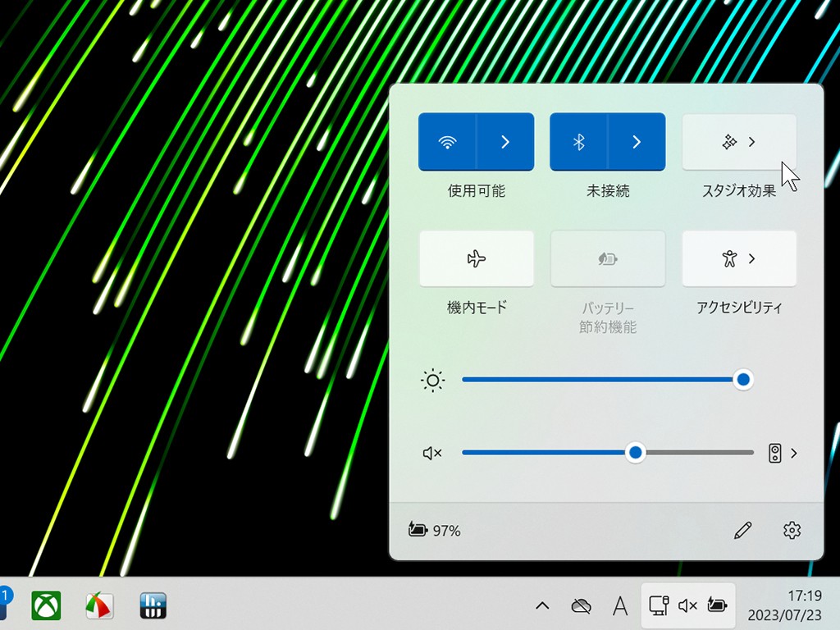Click the brightness sun icon
Viewport: 840px width, 630px height.
pyautogui.click(x=432, y=381)
